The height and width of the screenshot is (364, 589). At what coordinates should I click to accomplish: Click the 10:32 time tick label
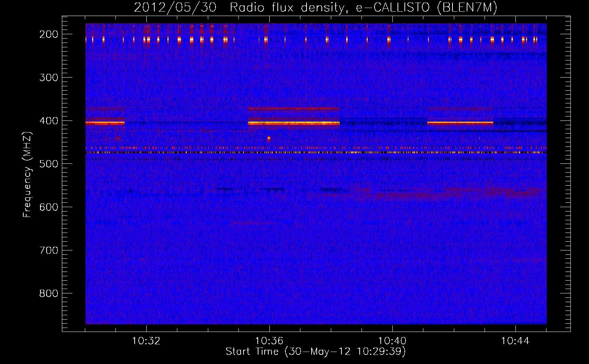click(146, 341)
